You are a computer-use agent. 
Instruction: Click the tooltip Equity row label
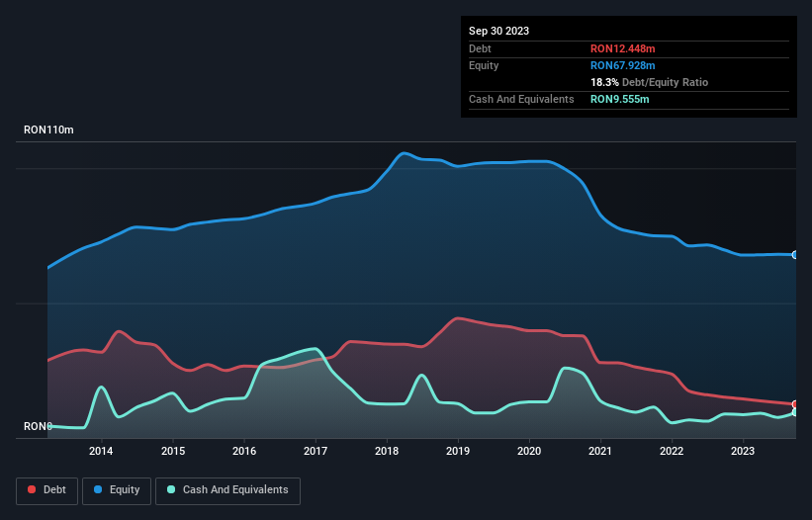[x=484, y=65]
